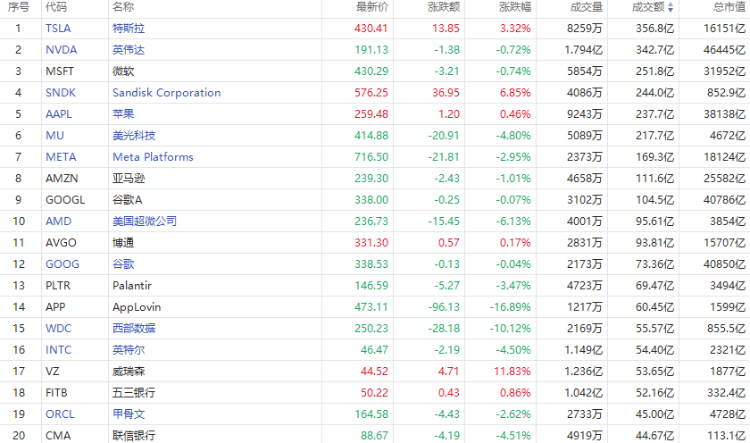The image size is (750, 443).
Task: Select the 博通 name cell
Action: point(123,243)
